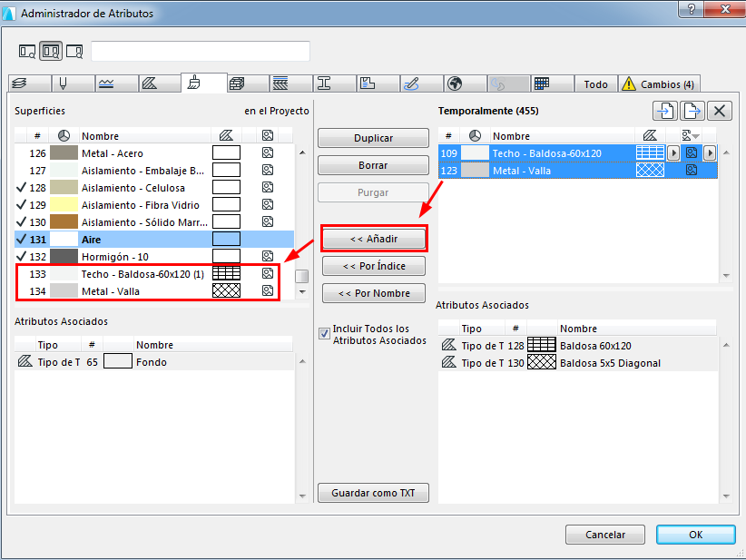
Task: Select the Pen sets tab icon
Action: [x=63, y=84]
